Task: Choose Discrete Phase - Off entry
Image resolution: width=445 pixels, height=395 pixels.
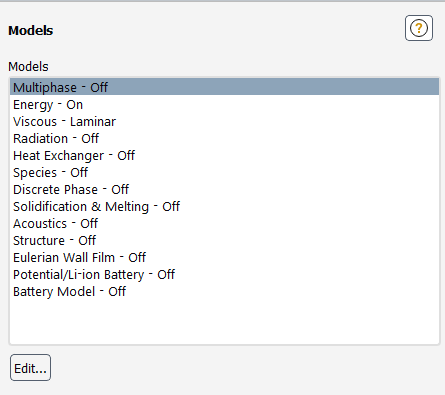Action: tap(224, 189)
